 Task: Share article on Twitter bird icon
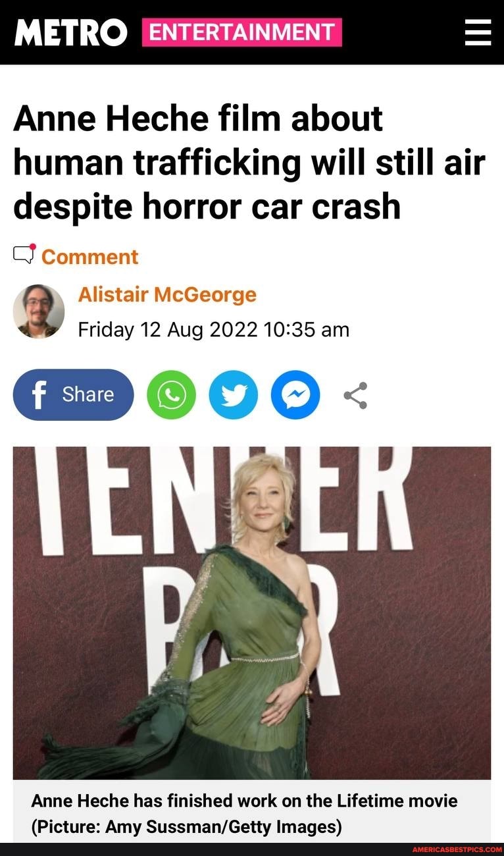pos(233,395)
